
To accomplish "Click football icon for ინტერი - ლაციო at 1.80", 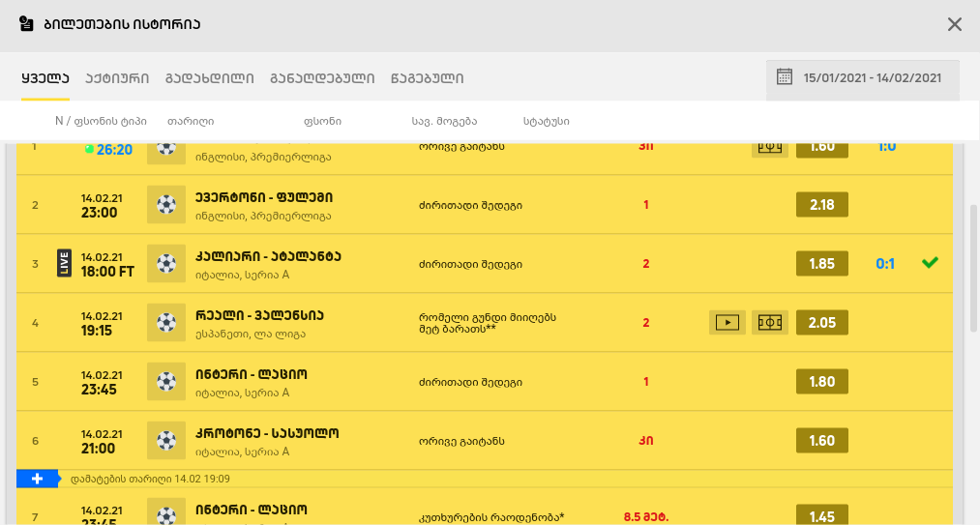I will [166, 381].
